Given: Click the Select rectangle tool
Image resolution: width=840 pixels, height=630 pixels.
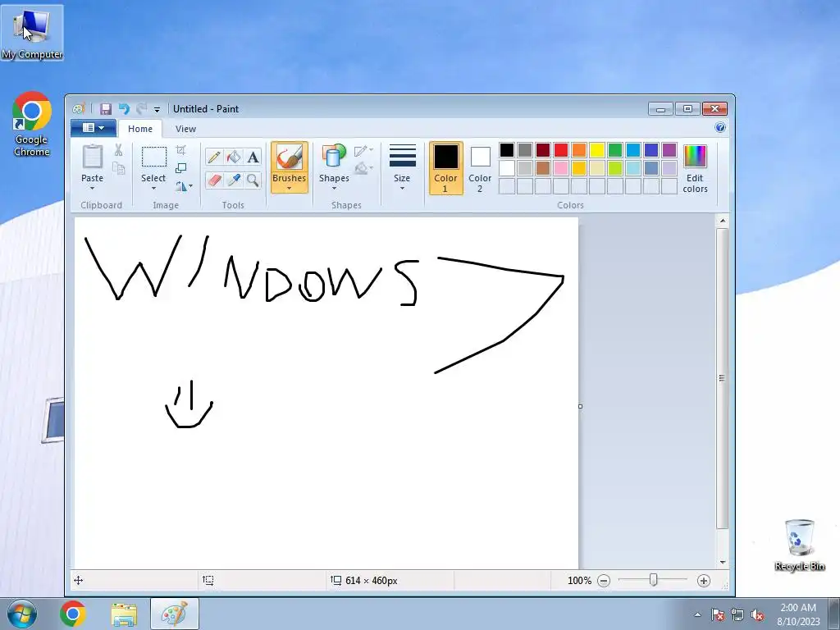Looking at the screenshot, I should click(x=153, y=157).
